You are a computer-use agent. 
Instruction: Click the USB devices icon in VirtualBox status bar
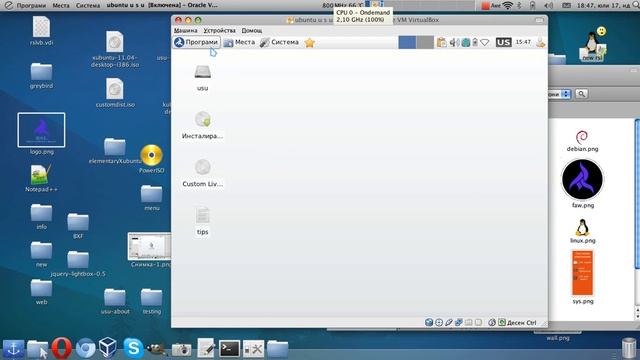pyautogui.click(x=449, y=322)
